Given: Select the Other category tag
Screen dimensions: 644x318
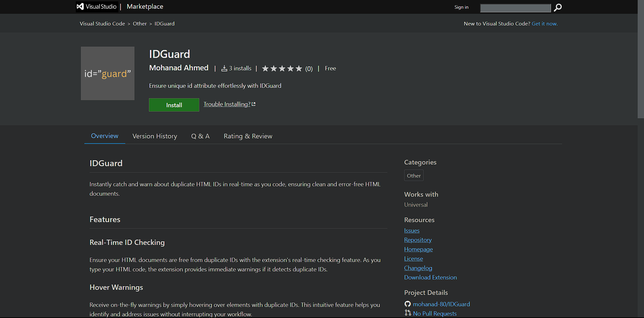Looking at the screenshot, I should (414, 175).
